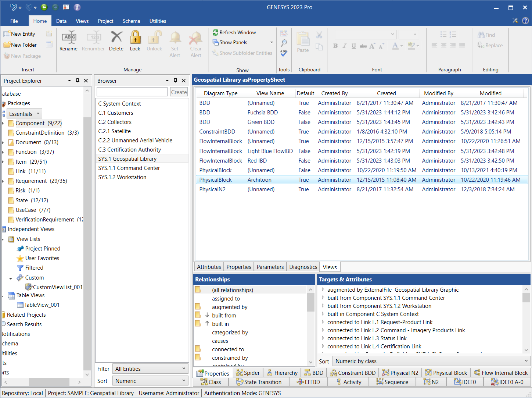This screenshot has height=398, width=532.
Task: Select SYS.1.1 Command Center in Browser
Action: (129, 168)
